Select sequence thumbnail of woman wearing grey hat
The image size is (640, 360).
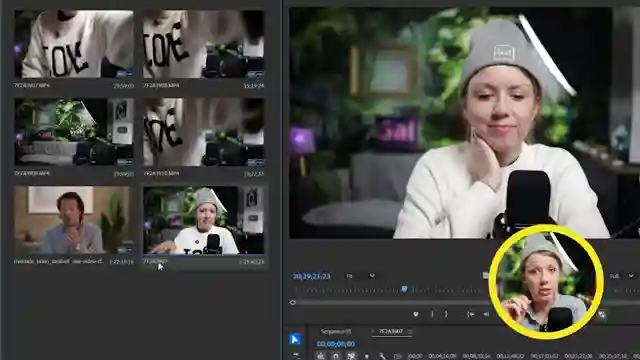coord(203,220)
